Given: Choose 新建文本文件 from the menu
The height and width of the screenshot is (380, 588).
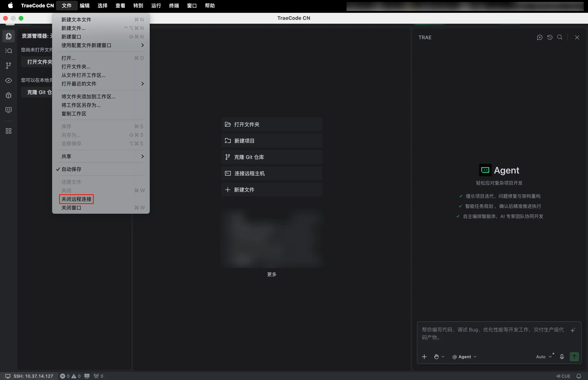Looking at the screenshot, I should [x=101, y=20].
